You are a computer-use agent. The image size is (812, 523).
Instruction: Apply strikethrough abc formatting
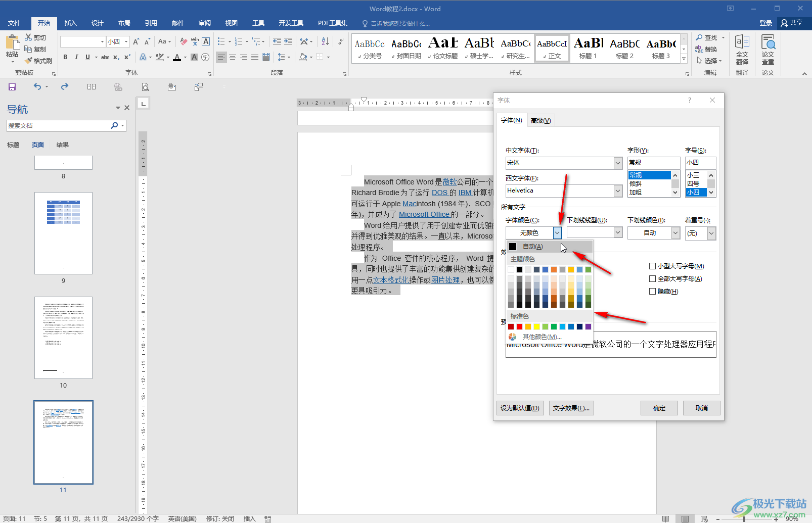coord(105,57)
